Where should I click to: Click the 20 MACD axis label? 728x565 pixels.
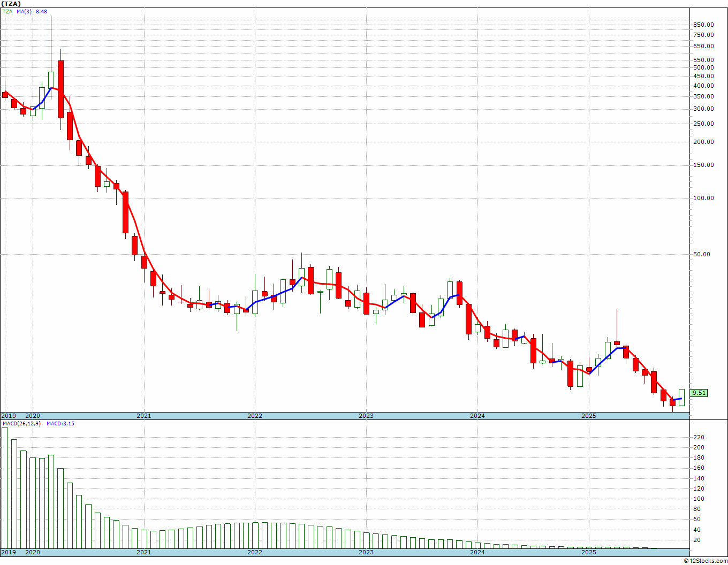(x=698, y=540)
